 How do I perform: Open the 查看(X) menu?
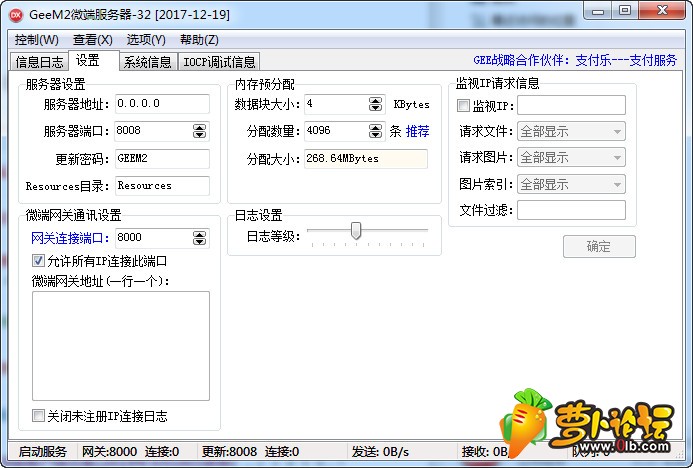[93, 40]
